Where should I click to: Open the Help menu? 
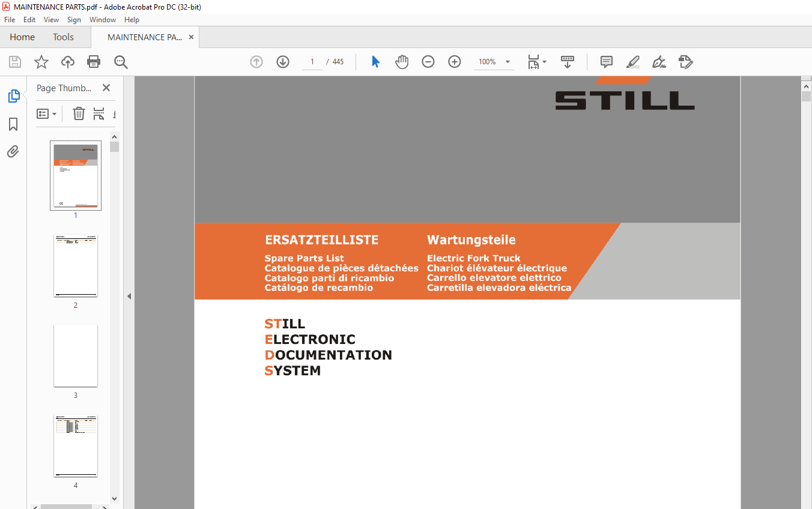(132, 20)
